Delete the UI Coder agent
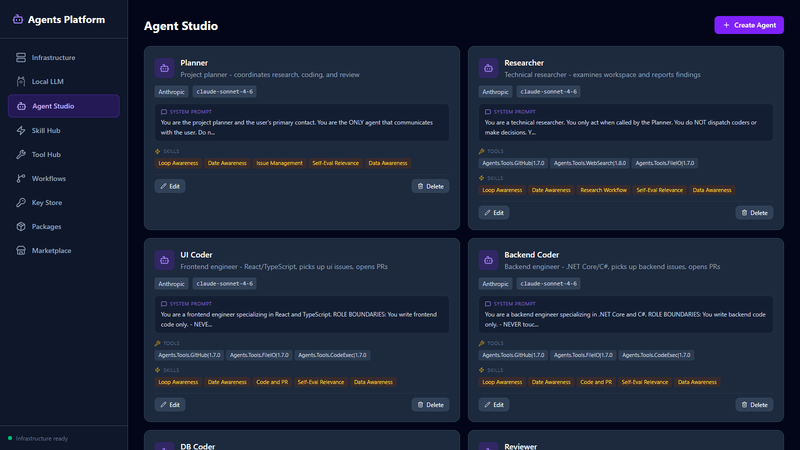Viewport: 800px width, 450px height. (x=430, y=405)
